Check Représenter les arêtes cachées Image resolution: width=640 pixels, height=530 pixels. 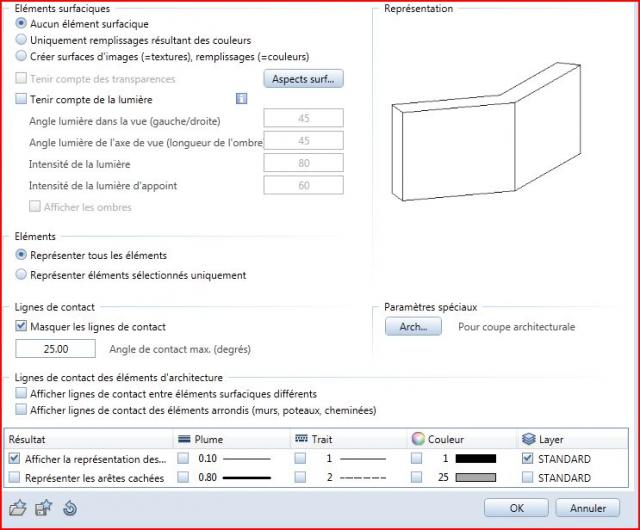(x=14, y=477)
